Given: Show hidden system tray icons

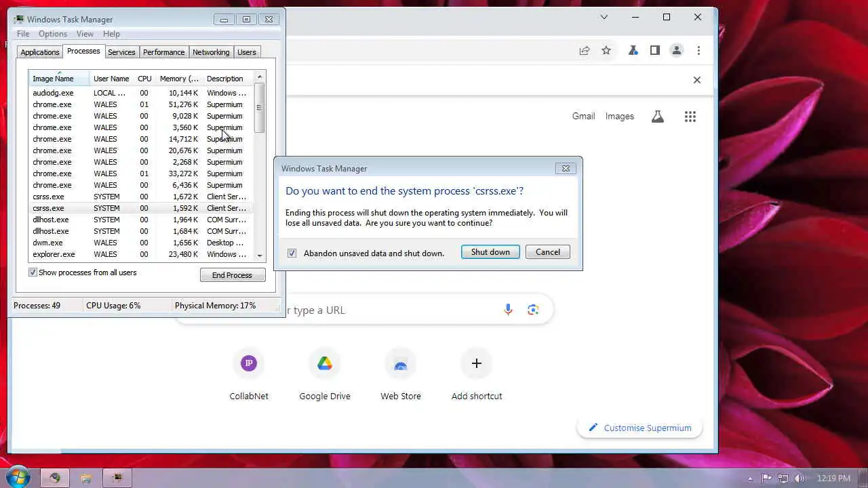Looking at the screenshot, I should pyautogui.click(x=751, y=478).
